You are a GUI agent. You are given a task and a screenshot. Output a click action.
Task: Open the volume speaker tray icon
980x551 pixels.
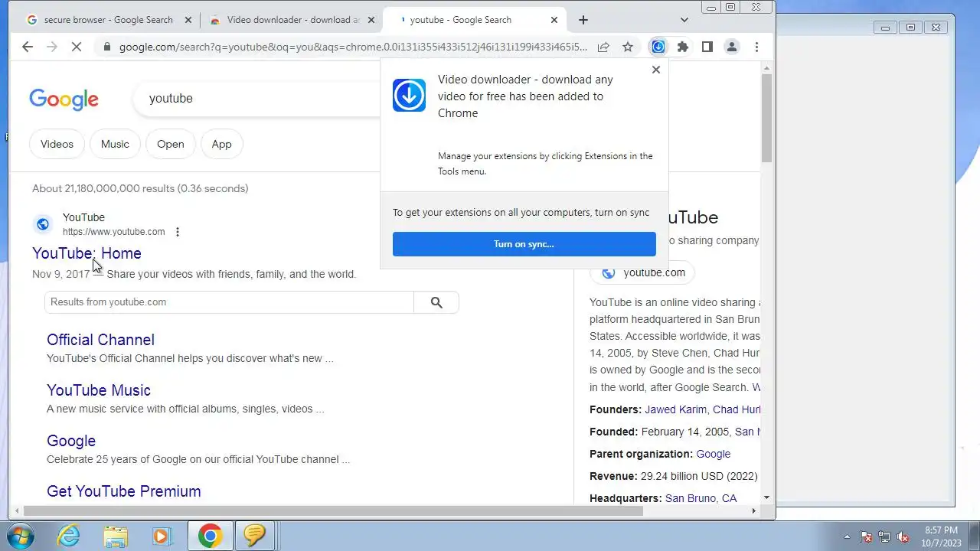(x=903, y=536)
